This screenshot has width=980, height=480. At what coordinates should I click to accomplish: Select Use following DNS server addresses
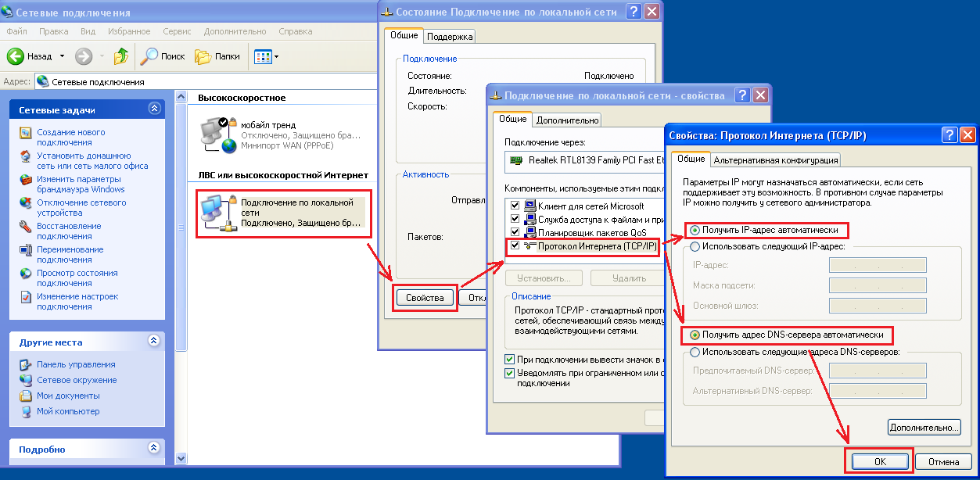point(695,352)
